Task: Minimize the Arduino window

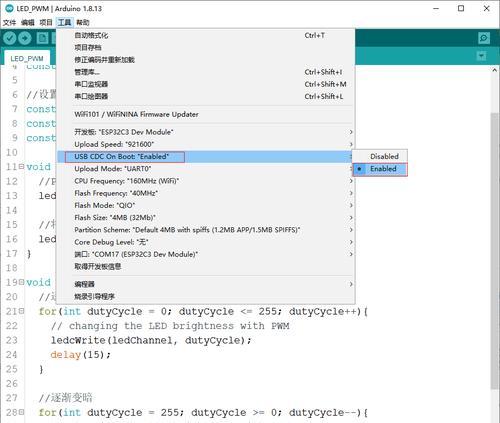Action: coord(436,9)
